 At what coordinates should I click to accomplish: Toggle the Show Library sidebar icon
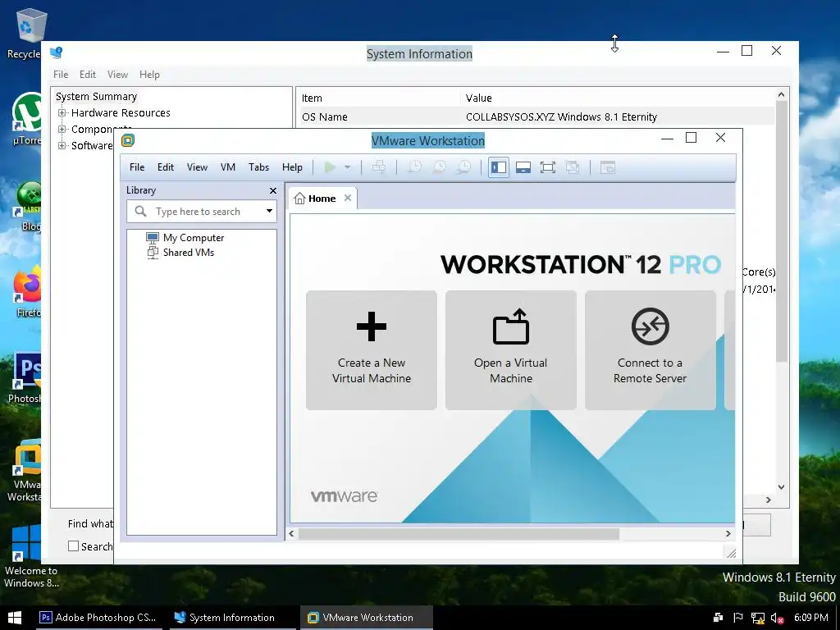point(498,167)
